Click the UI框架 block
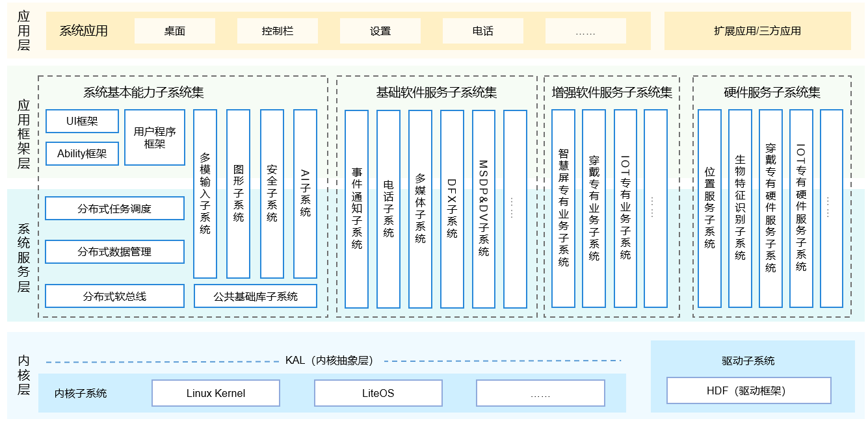Viewport: 868px width, 421px height. pyautogui.click(x=82, y=121)
